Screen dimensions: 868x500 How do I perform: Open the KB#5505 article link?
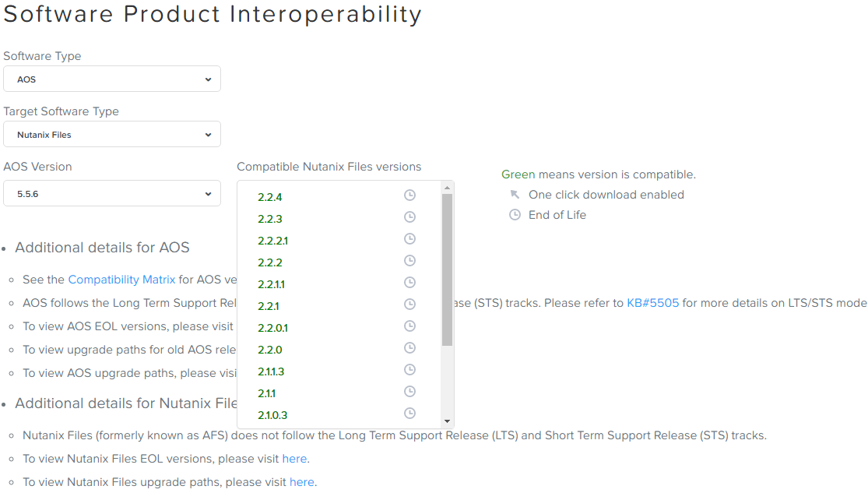[x=652, y=303]
